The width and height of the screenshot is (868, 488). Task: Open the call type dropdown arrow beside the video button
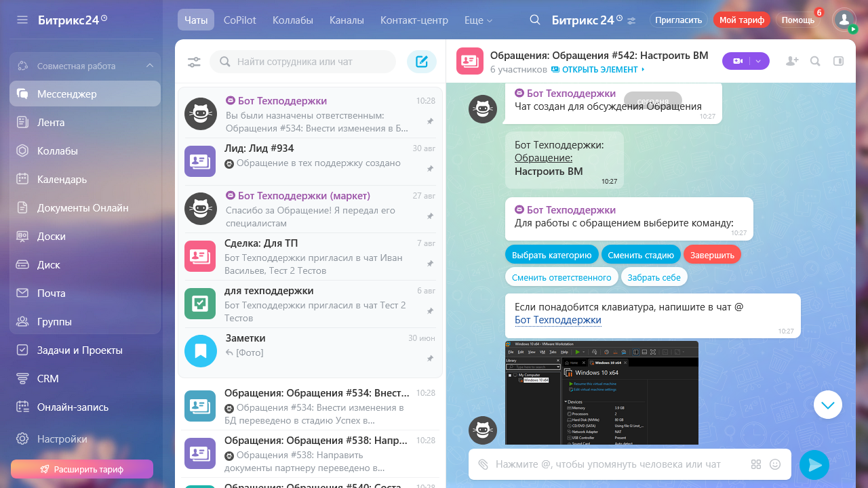(759, 61)
